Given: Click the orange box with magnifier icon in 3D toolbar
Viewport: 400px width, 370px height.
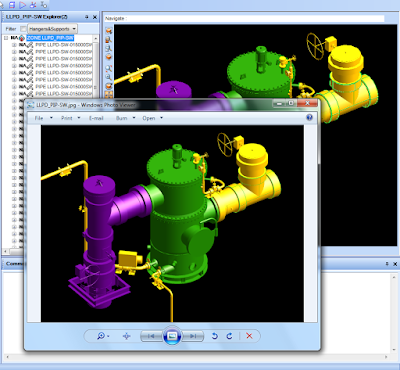Looking at the screenshot, I should point(109,40).
